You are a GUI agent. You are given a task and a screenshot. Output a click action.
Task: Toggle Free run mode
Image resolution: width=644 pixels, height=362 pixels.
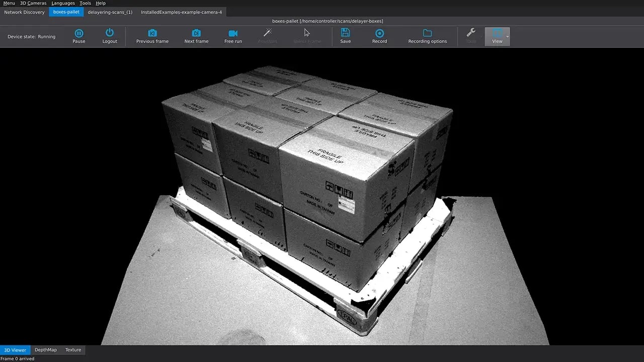pos(233,35)
